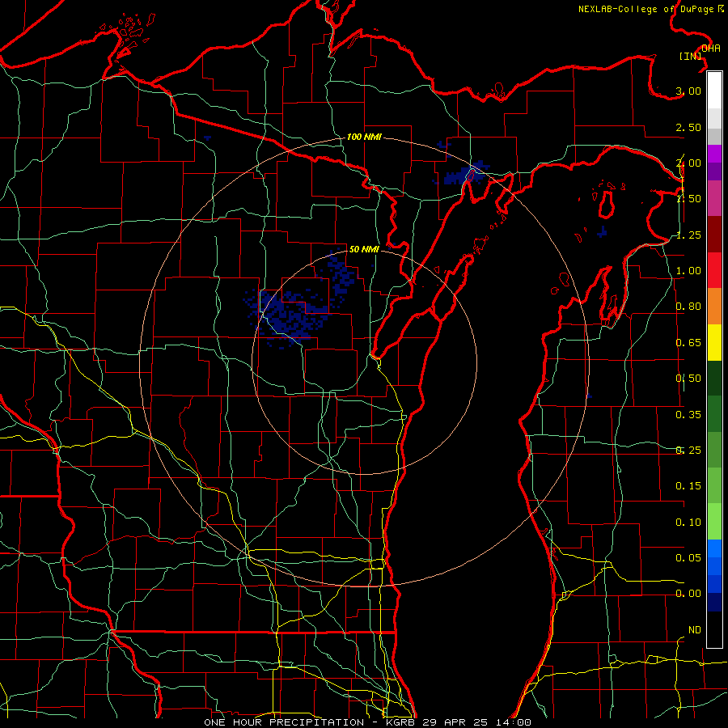Click the '0.05' scale label
Screen dimensions: 728x728
tap(688, 557)
